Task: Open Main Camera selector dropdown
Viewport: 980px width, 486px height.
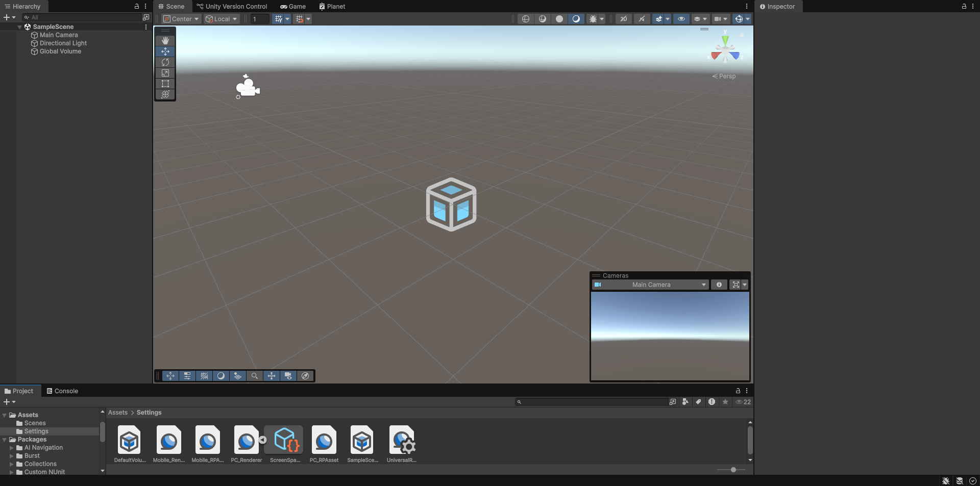Action: click(650, 285)
